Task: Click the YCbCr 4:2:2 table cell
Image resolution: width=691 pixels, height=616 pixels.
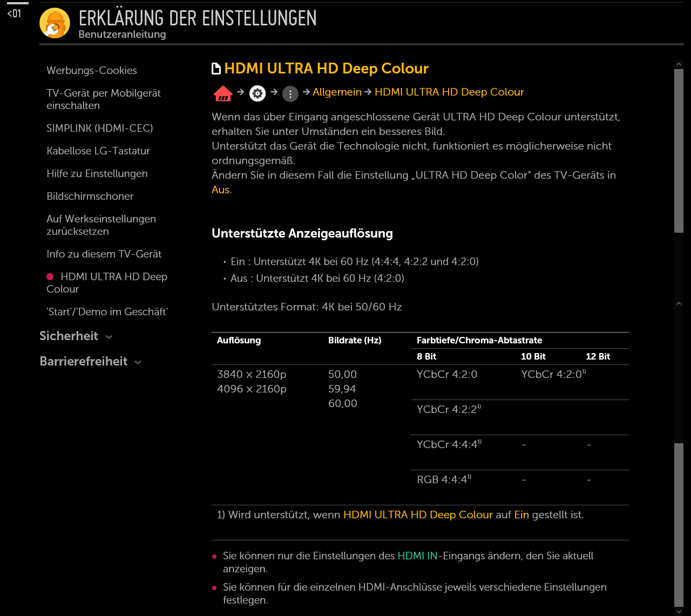Action: (449, 409)
